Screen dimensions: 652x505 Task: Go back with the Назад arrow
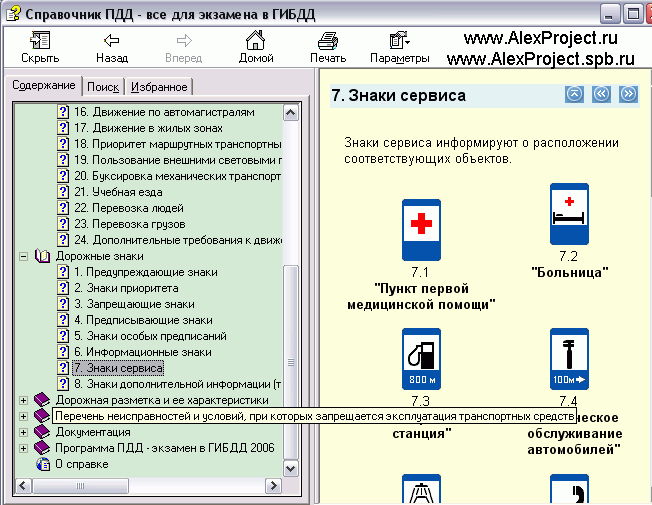(x=111, y=40)
